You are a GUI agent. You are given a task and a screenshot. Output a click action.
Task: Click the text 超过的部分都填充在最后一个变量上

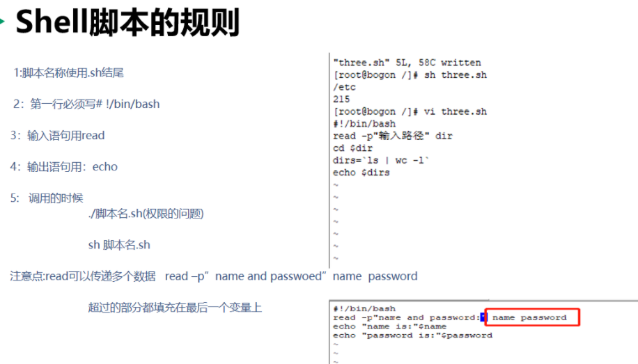tap(175, 308)
